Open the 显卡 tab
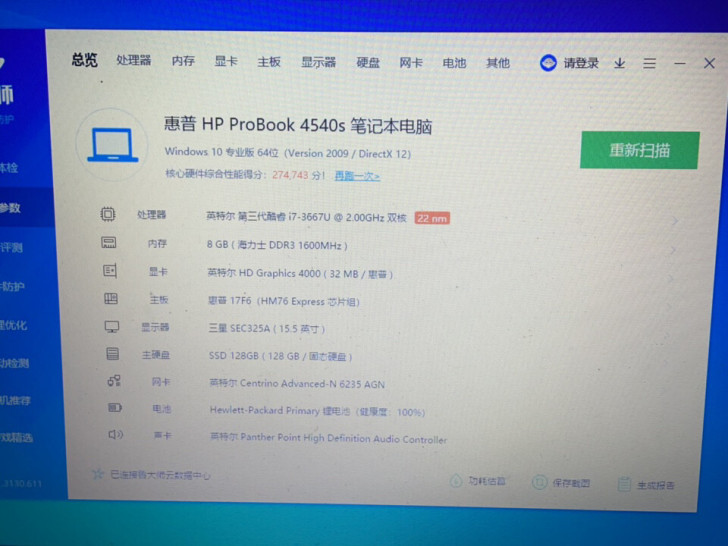The image size is (728, 546). click(x=226, y=61)
